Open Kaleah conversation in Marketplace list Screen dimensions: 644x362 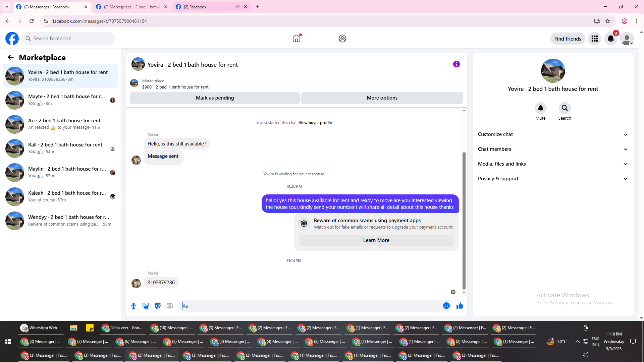click(60, 197)
